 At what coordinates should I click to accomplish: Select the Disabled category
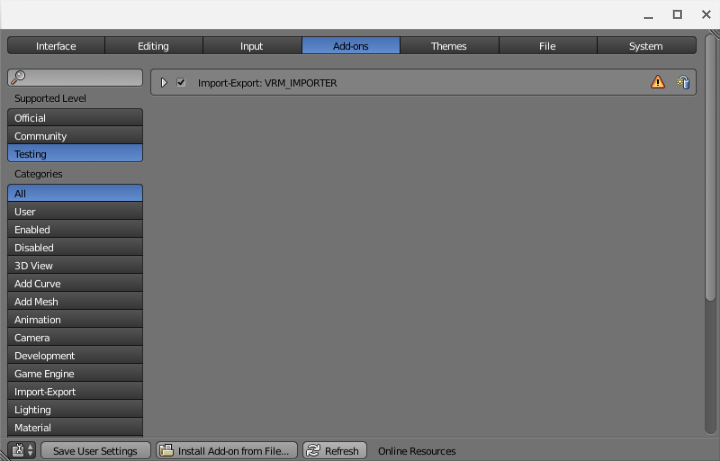(x=75, y=247)
